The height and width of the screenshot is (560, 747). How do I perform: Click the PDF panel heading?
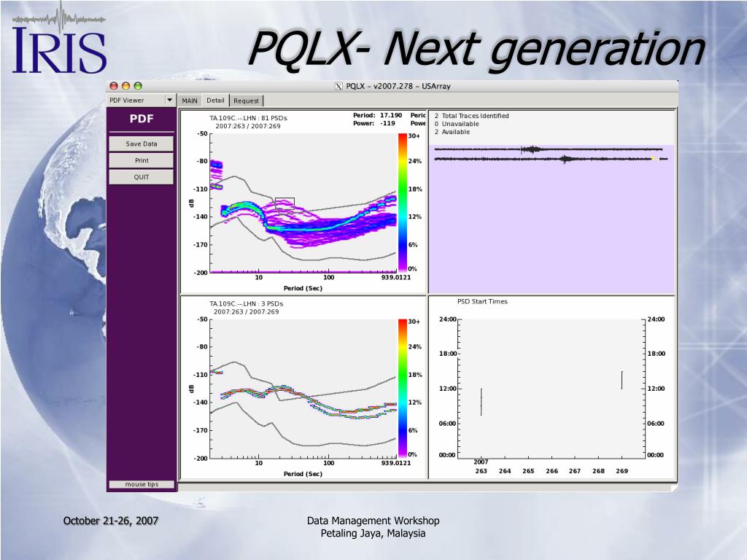click(142, 119)
